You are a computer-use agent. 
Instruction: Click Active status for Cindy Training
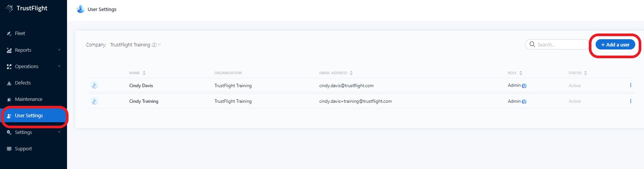click(x=575, y=101)
